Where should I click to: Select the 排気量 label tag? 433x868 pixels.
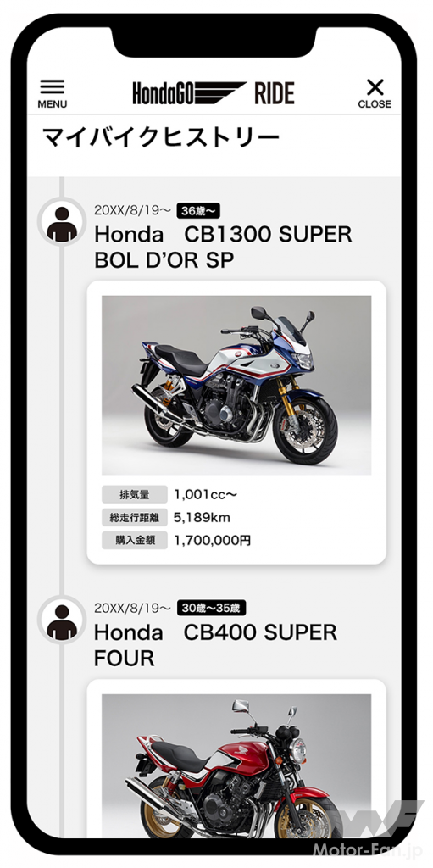coord(135,494)
